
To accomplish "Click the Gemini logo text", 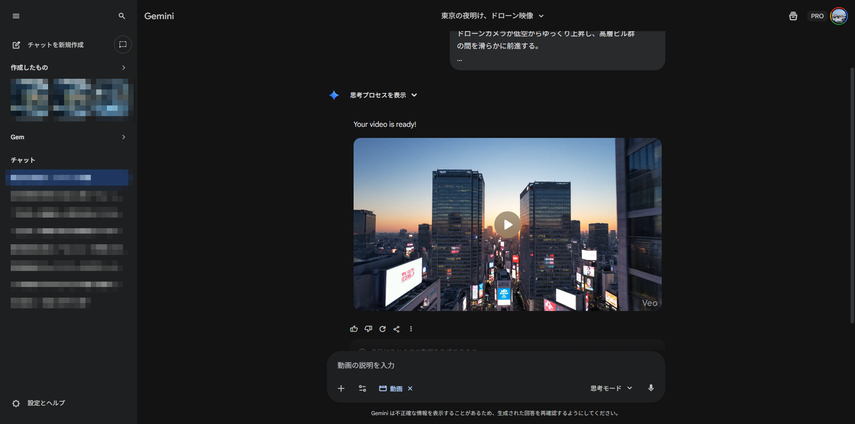I will (159, 16).
